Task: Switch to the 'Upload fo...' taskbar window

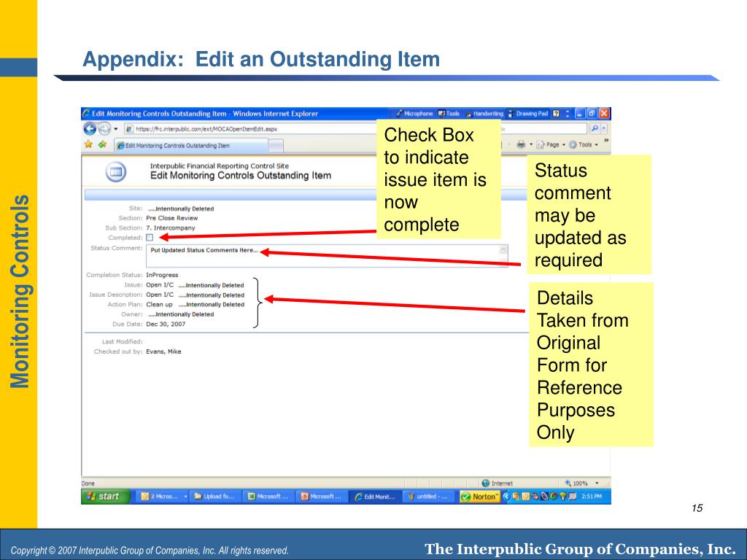Action: point(214,497)
